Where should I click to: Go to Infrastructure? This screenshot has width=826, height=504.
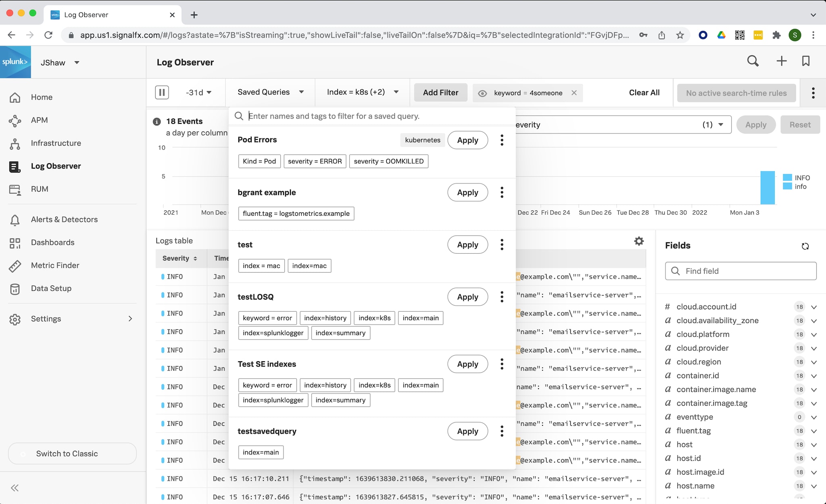[56, 143]
